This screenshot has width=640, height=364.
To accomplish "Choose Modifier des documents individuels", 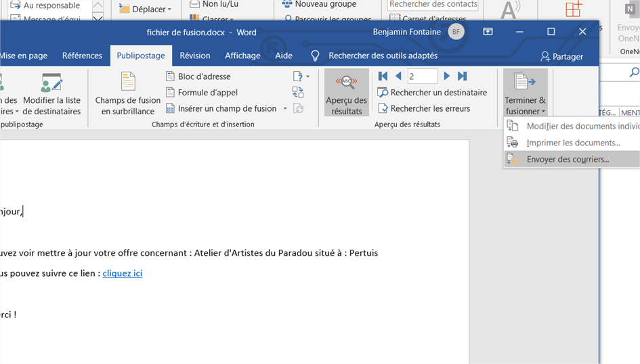I will tap(573, 127).
